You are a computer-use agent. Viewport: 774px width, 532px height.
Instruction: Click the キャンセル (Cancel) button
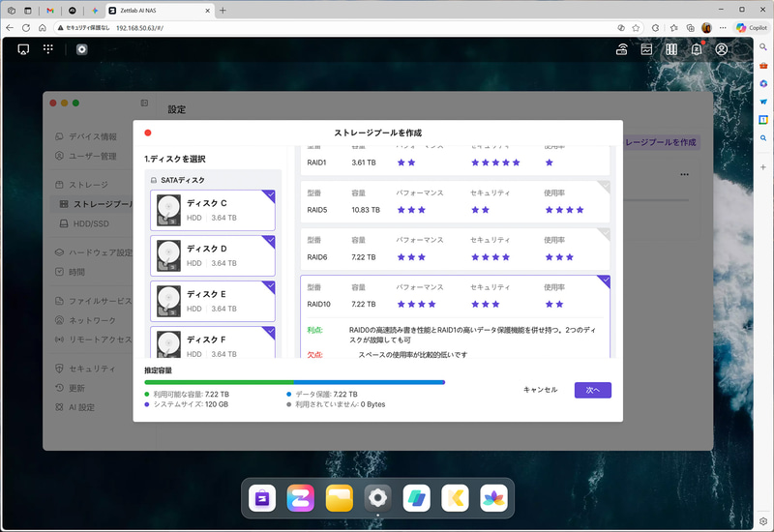[x=541, y=390]
